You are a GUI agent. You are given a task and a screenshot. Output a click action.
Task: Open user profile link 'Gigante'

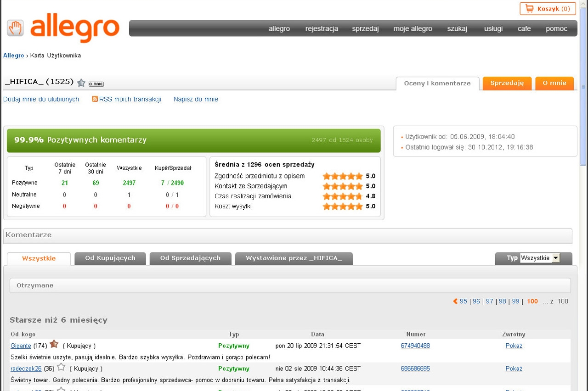[x=21, y=346]
